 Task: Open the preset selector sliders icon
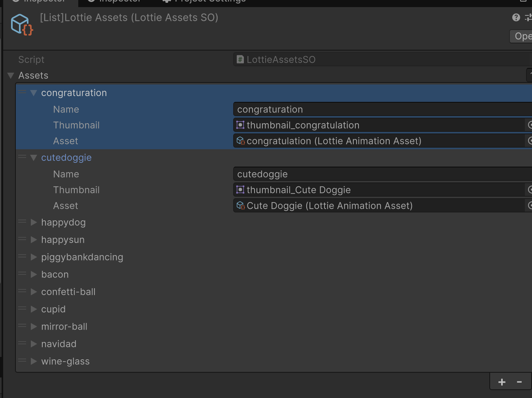(x=528, y=17)
